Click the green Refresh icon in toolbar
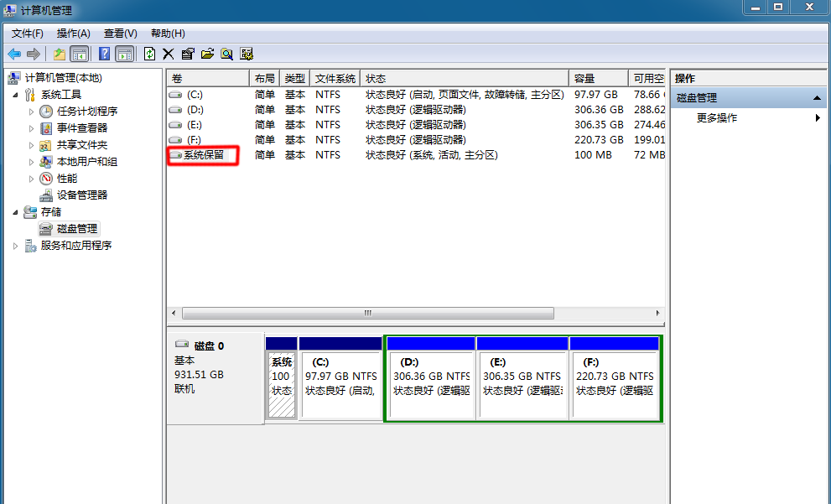The image size is (831, 504). tap(149, 54)
